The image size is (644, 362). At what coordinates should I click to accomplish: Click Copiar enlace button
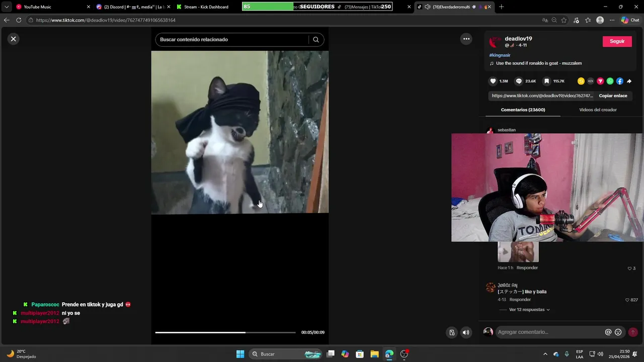pyautogui.click(x=613, y=96)
